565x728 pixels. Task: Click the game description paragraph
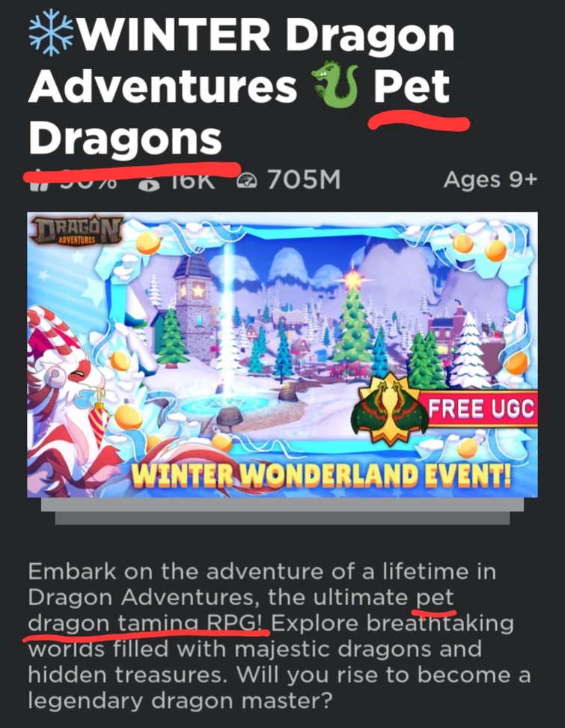click(280, 636)
